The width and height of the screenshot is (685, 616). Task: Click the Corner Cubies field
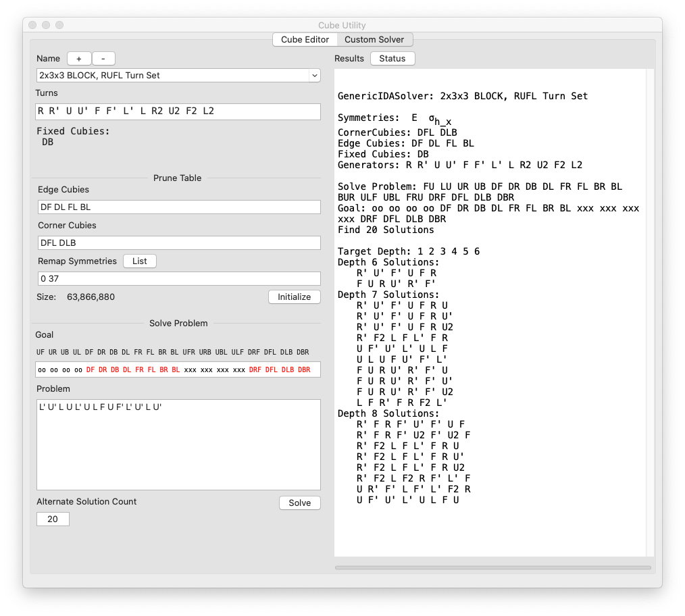[x=179, y=243]
